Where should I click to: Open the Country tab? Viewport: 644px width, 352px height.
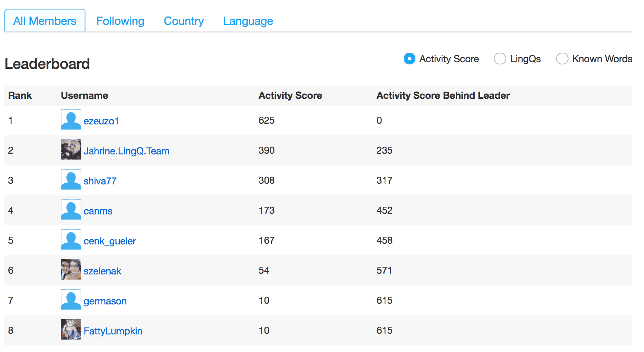coord(184,21)
